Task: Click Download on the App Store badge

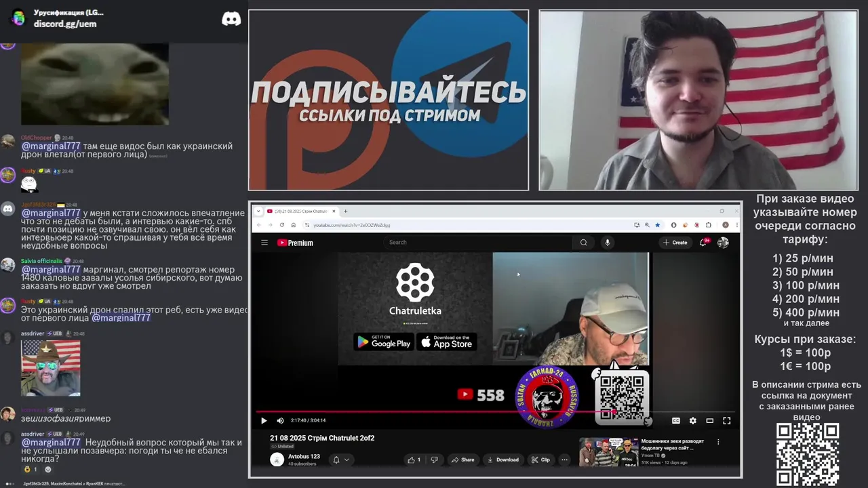Action: (x=447, y=342)
